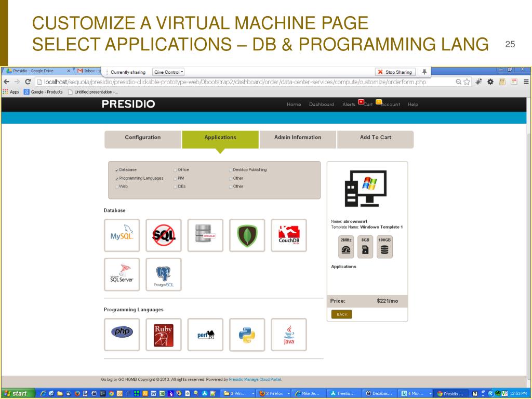532x399 pixels.
Task: Click the zoom magnifier in address bar
Action: [458, 82]
